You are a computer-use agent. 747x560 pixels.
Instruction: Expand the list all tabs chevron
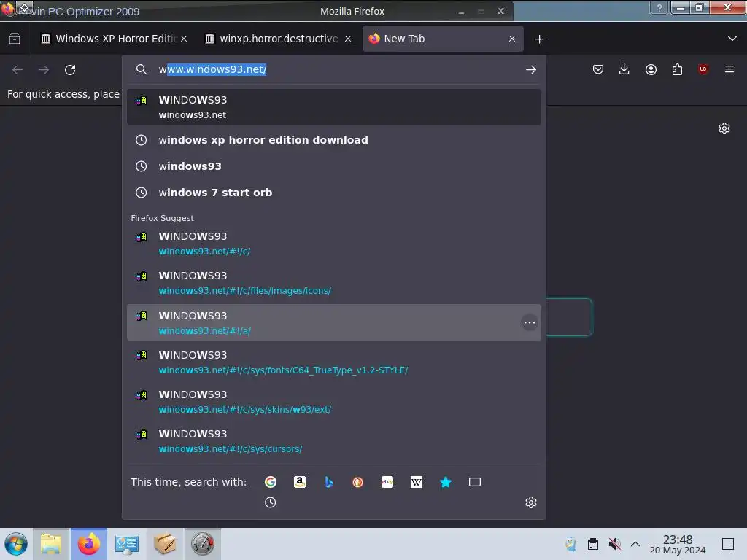coord(732,39)
